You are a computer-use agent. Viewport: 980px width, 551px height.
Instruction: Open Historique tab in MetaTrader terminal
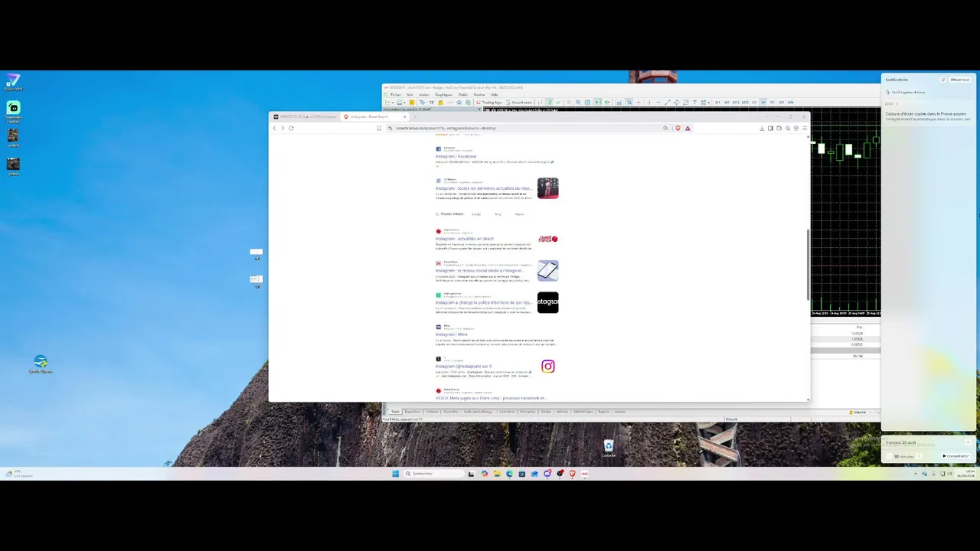pyautogui.click(x=433, y=412)
